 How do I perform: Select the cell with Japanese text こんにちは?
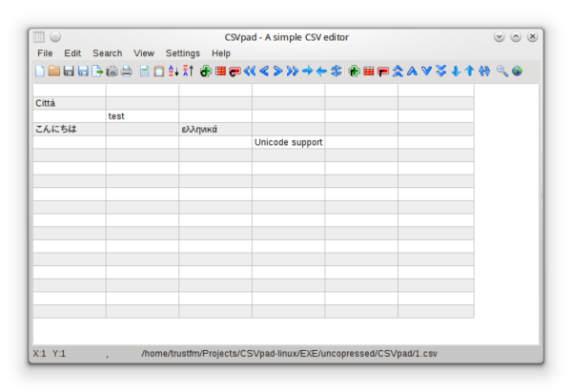(70, 129)
